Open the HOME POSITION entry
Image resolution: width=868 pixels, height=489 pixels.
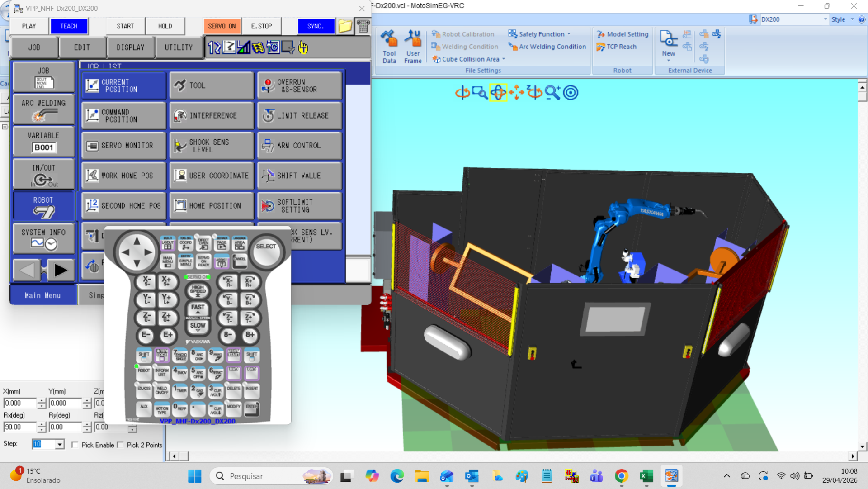(212, 206)
